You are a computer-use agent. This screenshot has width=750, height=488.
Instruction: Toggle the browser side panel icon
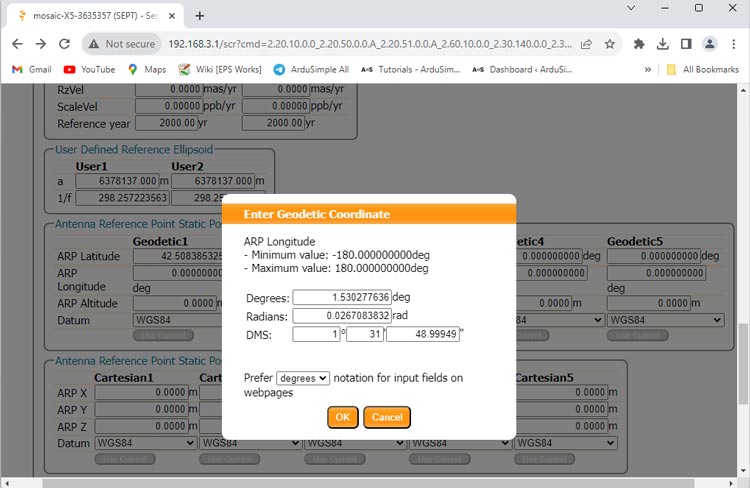[x=686, y=44]
